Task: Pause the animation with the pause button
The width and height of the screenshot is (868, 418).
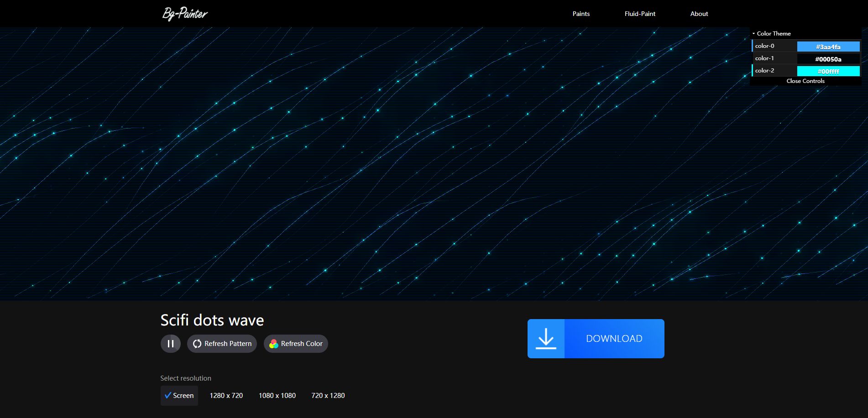Action: click(x=171, y=344)
